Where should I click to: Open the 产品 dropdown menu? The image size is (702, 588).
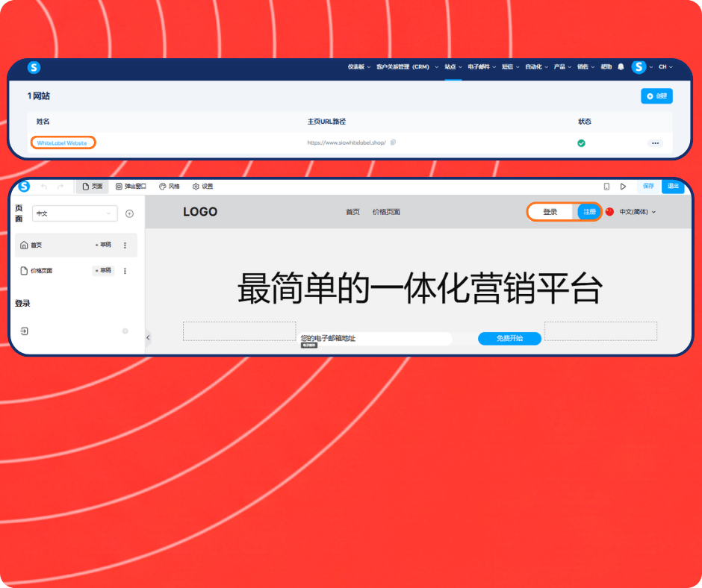pos(562,66)
